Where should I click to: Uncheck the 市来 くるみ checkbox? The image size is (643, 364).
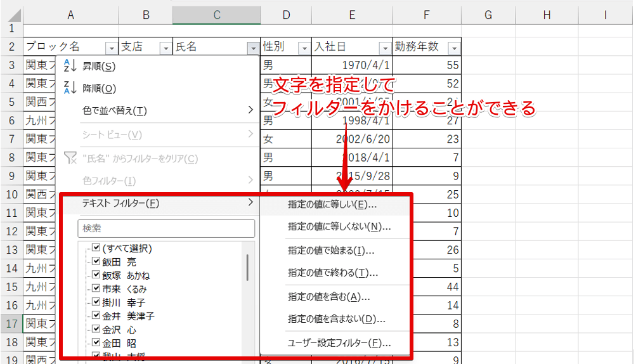tap(96, 289)
